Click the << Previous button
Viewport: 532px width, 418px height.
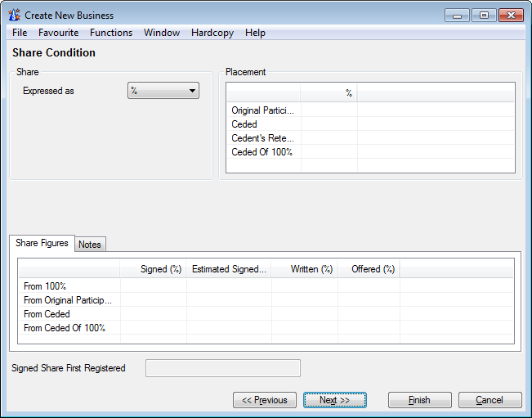pos(265,400)
